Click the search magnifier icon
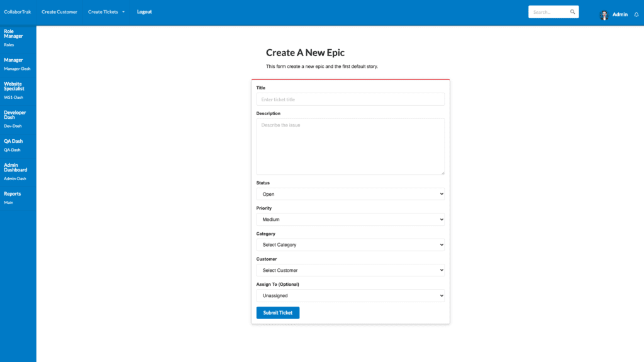The width and height of the screenshot is (644, 362). point(572,12)
